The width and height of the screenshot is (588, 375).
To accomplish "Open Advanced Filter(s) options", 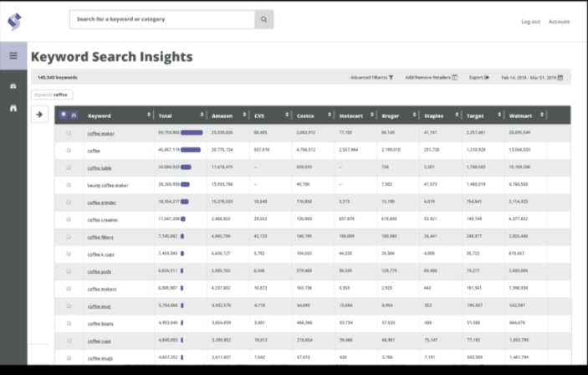I will [x=371, y=77].
